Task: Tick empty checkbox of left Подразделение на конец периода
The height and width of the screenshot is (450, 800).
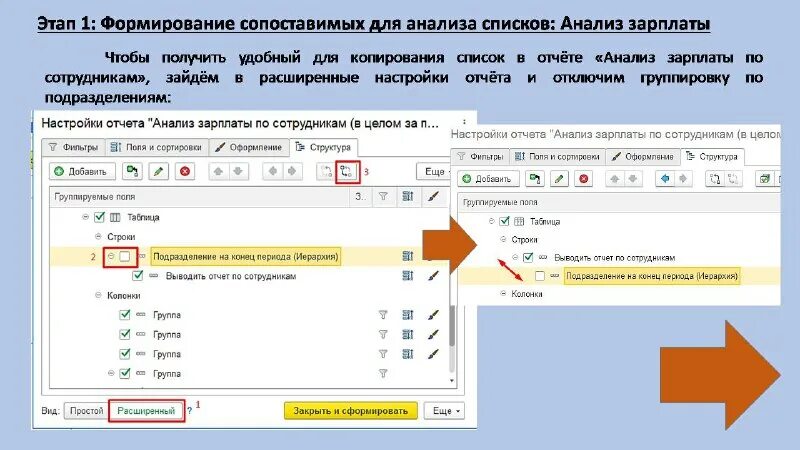Action: pos(125,256)
